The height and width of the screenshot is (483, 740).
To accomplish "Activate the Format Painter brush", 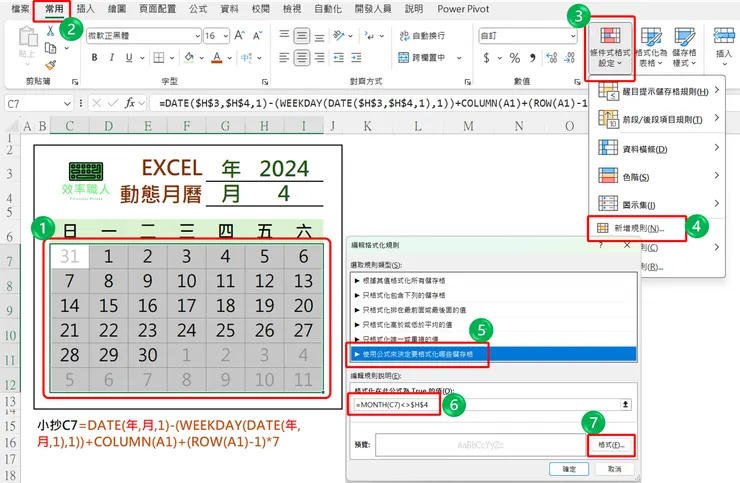I will click(50, 65).
